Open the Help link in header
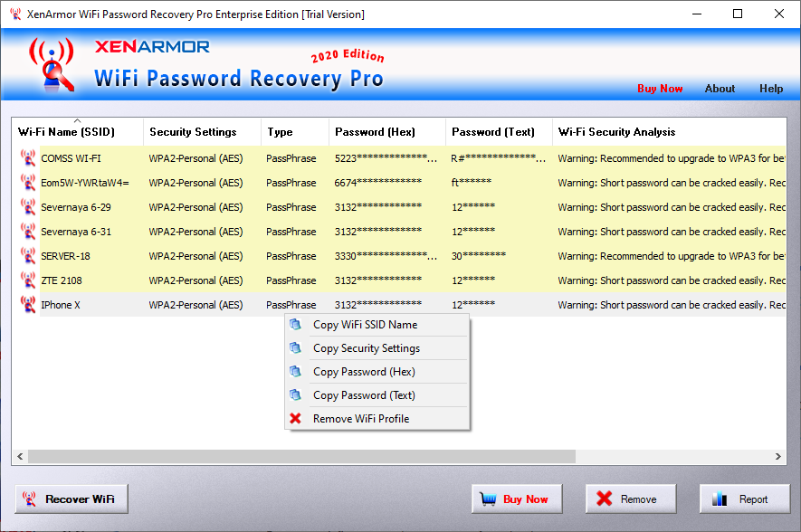The width and height of the screenshot is (801, 532). point(771,89)
